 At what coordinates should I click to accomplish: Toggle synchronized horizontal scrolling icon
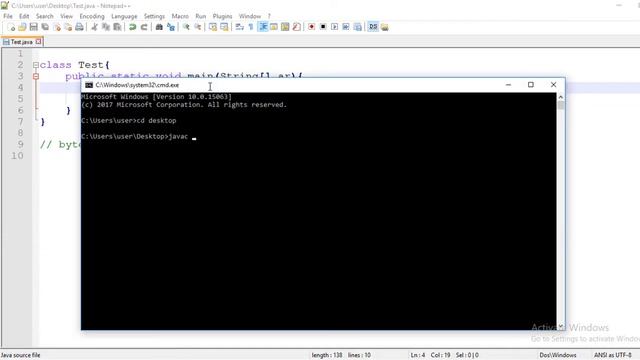coord(224,27)
